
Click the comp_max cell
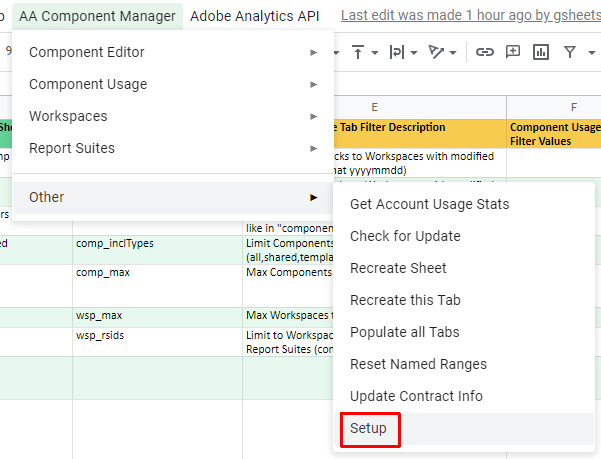click(x=157, y=286)
